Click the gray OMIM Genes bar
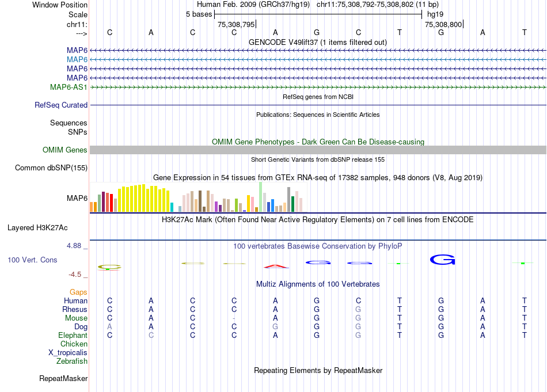The height and width of the screenshot is (392, 547). tap(318, 150)
